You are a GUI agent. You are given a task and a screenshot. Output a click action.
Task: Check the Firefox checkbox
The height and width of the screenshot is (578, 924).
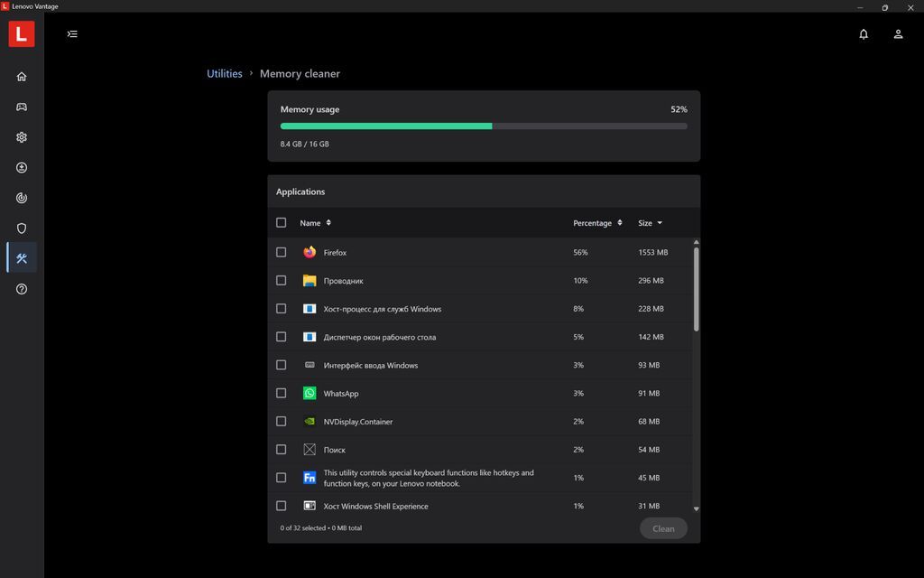pyautogui.click(x=282, y=253)
